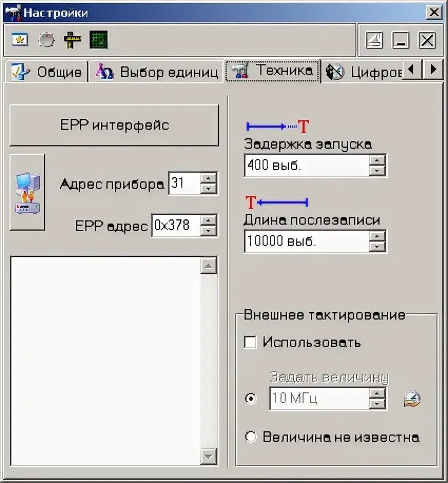The width and height of the screenshot is (448, 483).
Task: Click the Задержка запуска field 400 выб.
Action: tap(307, 165)
